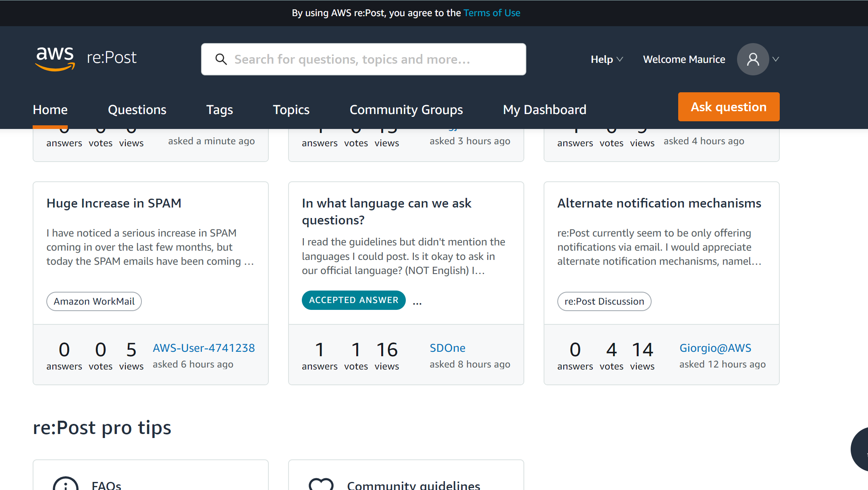Select the Amazon WorkMail tag

(x=94, y=301)
